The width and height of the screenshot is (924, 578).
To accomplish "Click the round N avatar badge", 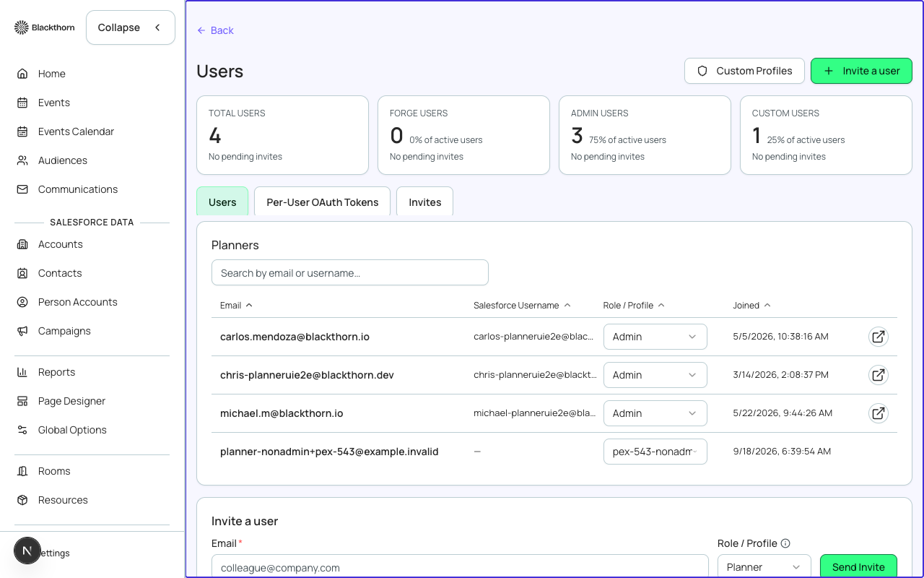I will coord(27,551).
